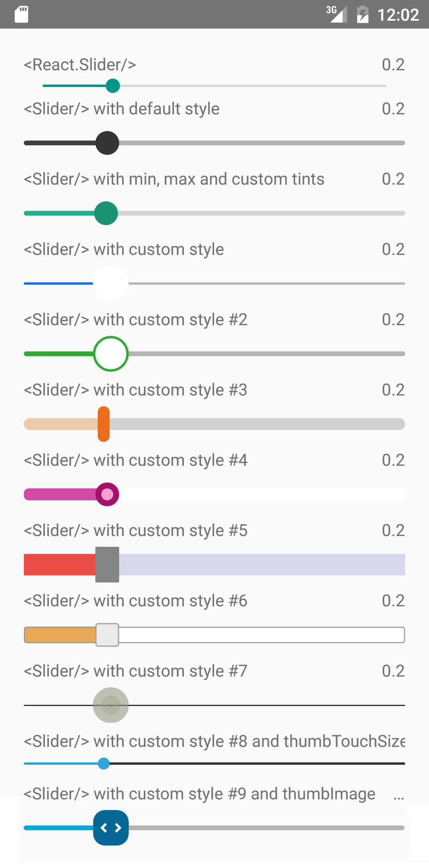Select the magenta slider thumb on custom style #4
The image size is (429, 868).
click(106, 494)
